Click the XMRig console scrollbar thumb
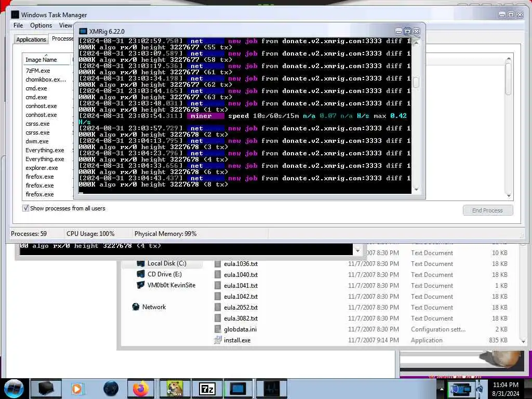The height and width of the screenshot is (399, 532). click(416, 82)
